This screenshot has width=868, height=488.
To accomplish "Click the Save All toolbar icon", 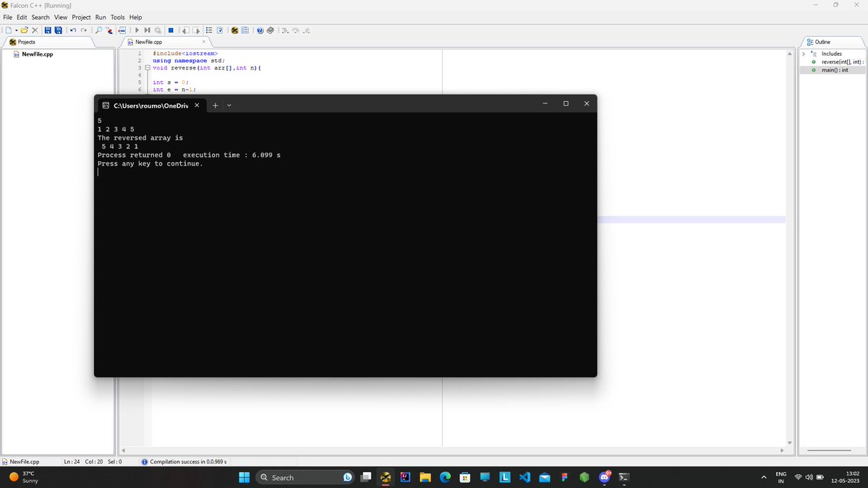I will click(x=59, y=30).
